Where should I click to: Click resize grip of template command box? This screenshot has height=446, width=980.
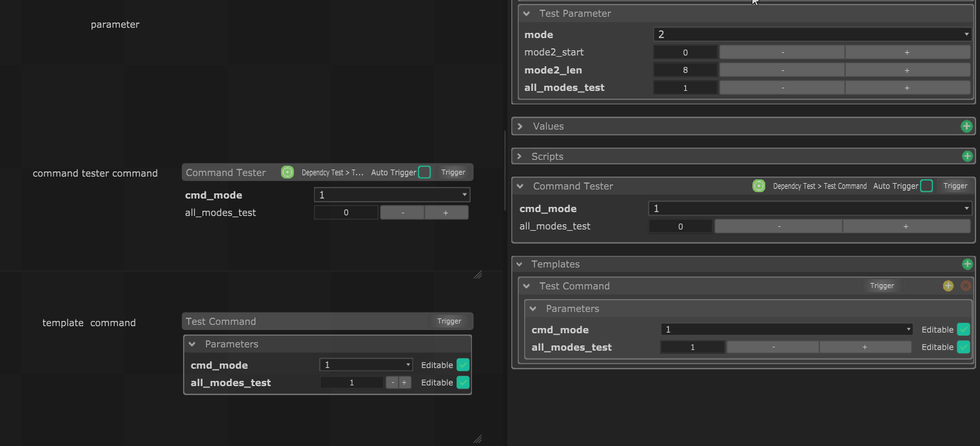477,439
